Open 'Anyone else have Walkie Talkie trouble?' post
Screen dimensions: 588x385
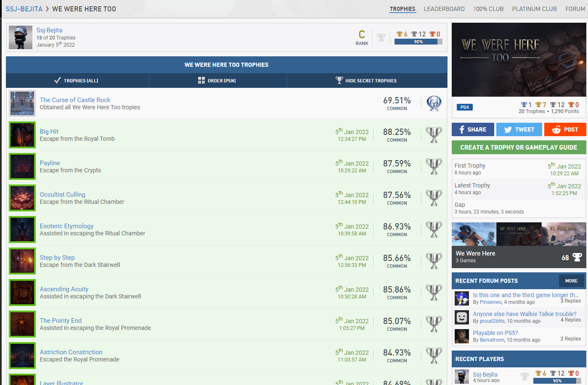(524, 314)
